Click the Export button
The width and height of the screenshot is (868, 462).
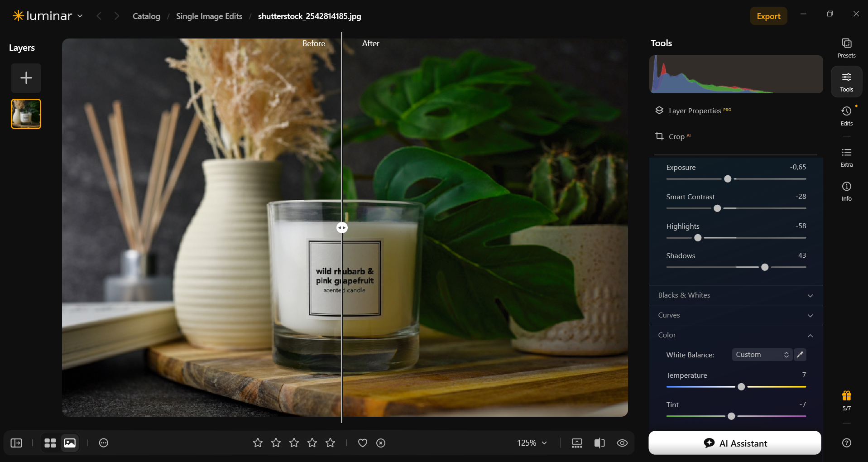tap(768, 16)
